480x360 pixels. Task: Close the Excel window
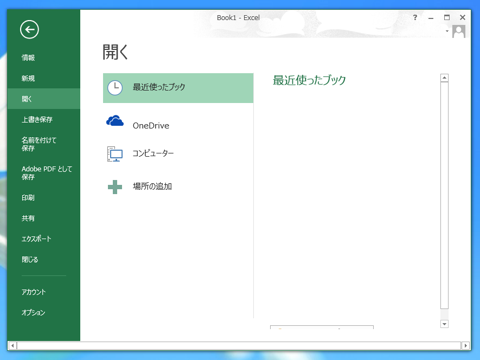[x=462, y=18]
